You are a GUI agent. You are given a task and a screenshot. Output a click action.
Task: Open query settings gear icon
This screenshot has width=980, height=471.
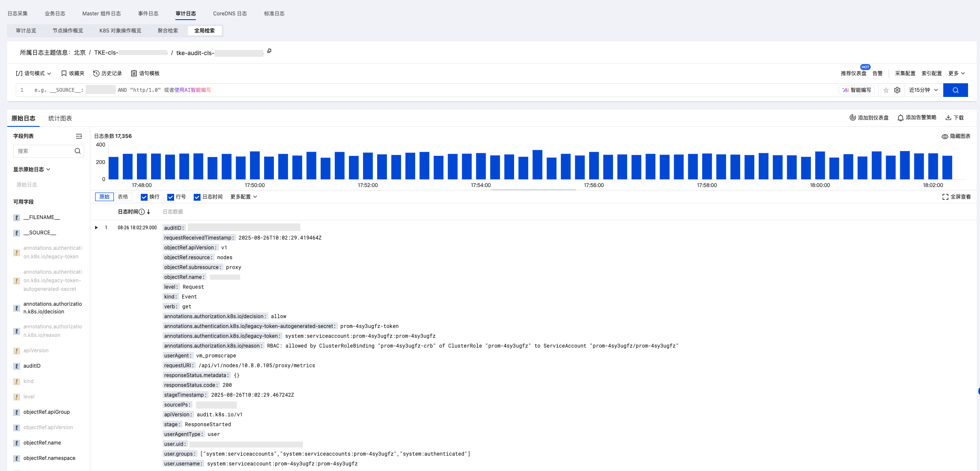coord(897,90)
